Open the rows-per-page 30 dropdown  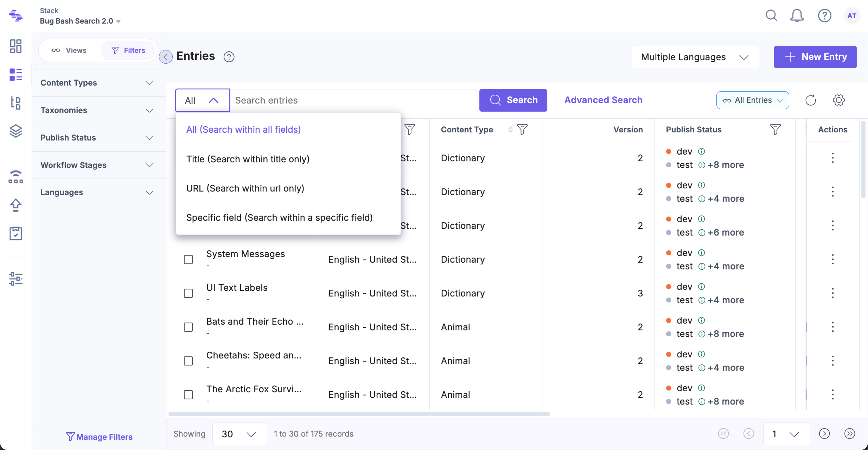click(240, 434)
